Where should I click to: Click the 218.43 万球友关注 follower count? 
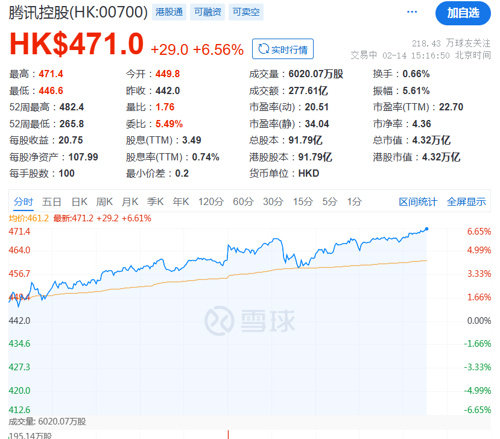click(451, 43)
